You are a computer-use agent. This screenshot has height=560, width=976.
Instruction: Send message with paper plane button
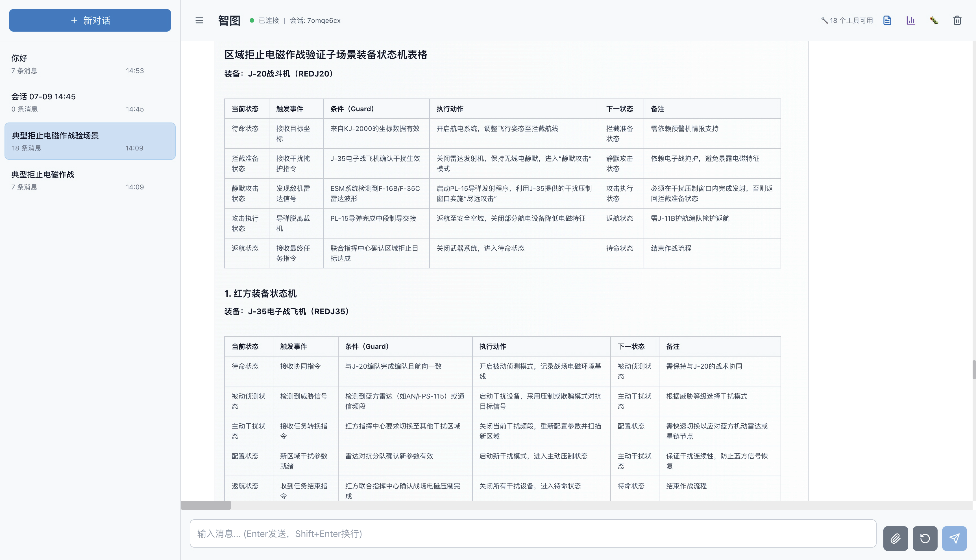pyautogui.click(x=955, y=538)
